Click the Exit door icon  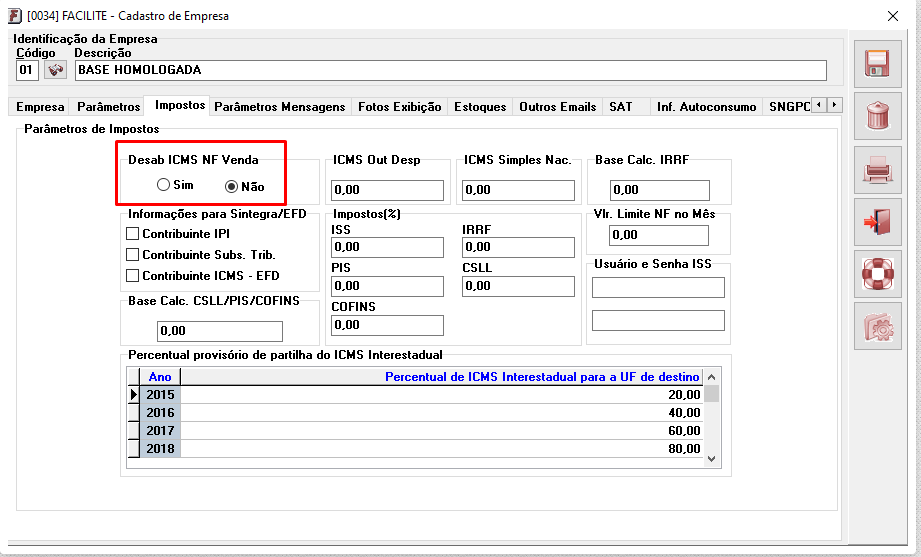click(878, 222)
